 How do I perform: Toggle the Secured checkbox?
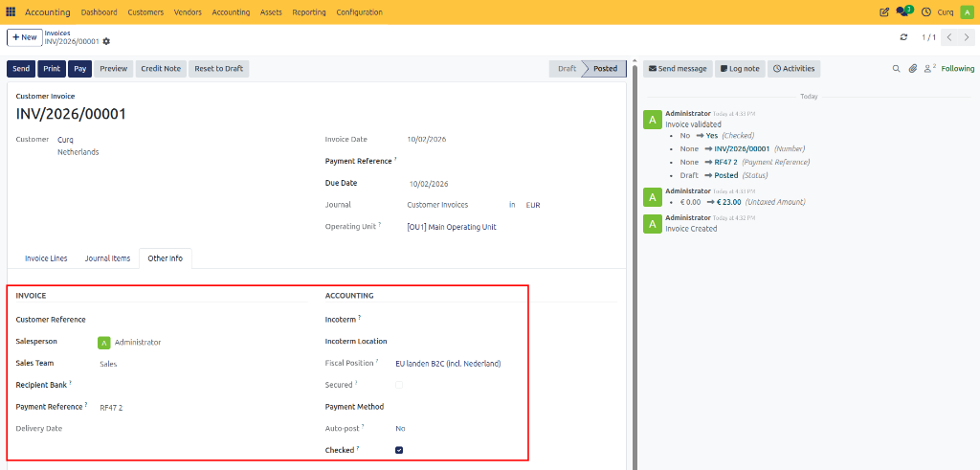399,385
